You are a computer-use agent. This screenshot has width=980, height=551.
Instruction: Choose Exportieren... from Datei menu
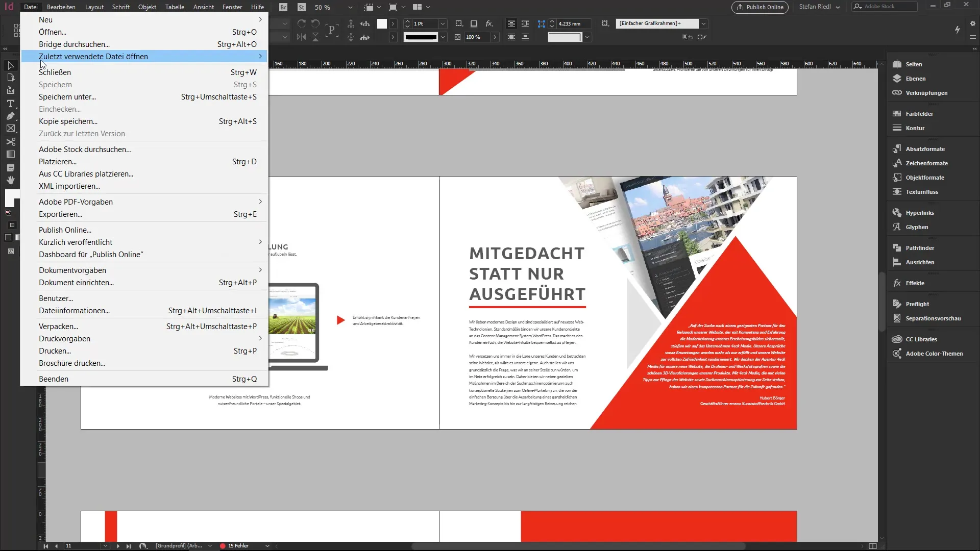[x=144, y=214]
